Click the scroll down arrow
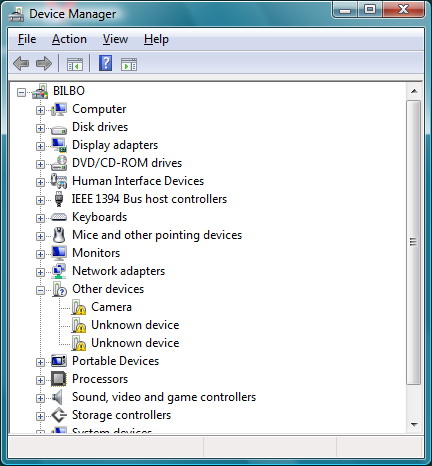 [414, 425]
